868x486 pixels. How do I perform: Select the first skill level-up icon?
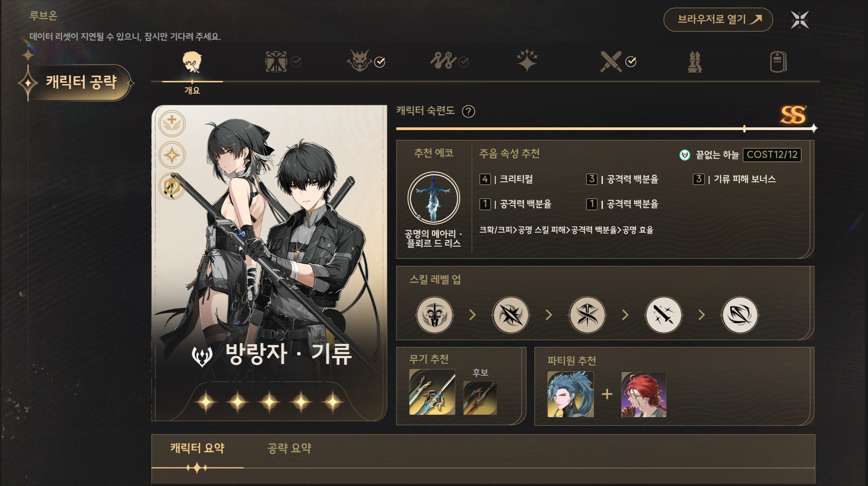tap(434, 315)
